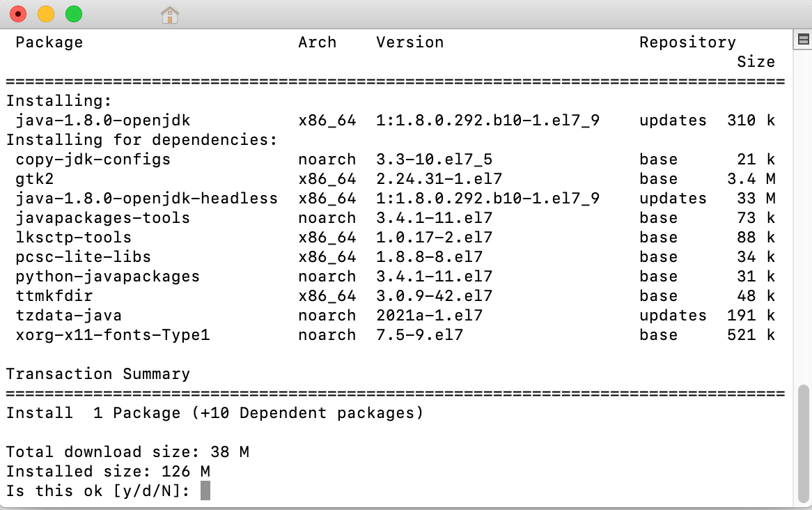Click the cursor block after the y/d/N prompt
The image size is (812, 510).
pyautogui.click(x=205, y=491)
